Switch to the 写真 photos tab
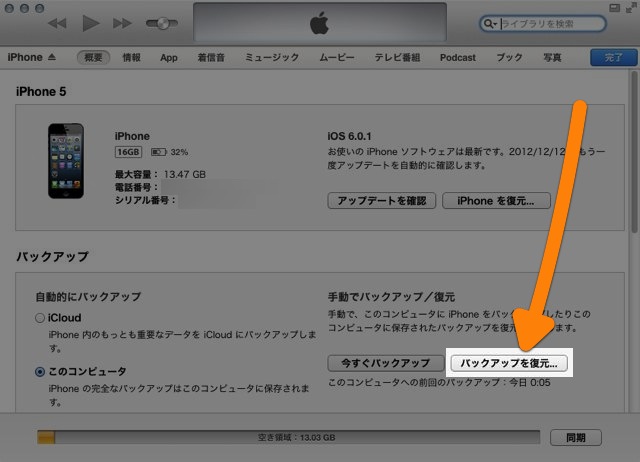Image resolution: width=640 pixels, height=462 pixels. 552,58
